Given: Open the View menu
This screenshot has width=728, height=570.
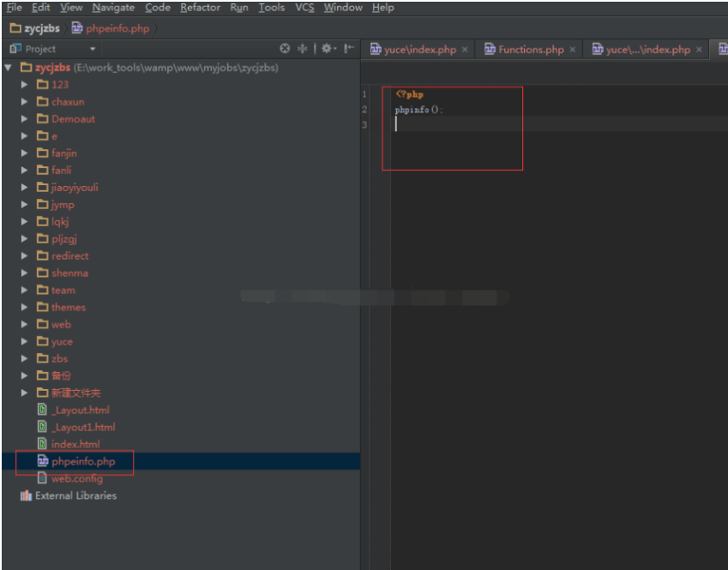Looking at the screenshot, I should click(71, 8).
